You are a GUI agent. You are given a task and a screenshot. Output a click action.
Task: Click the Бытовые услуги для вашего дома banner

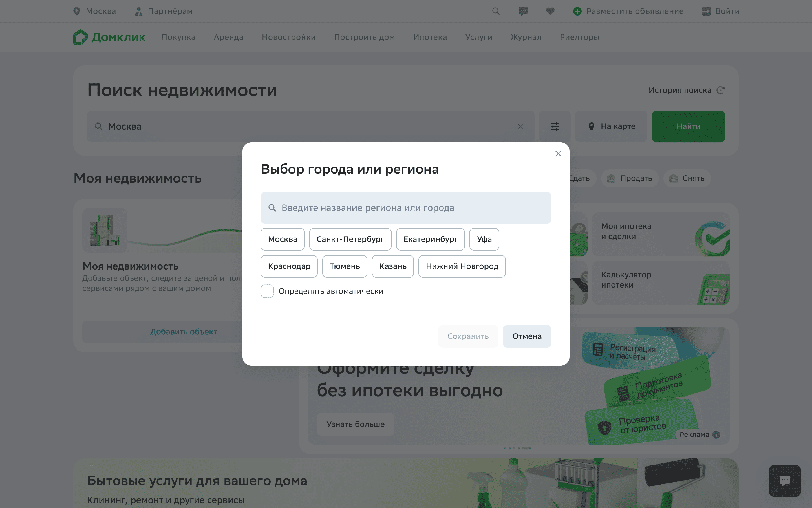pyautogui.click(x=406, y=483)
